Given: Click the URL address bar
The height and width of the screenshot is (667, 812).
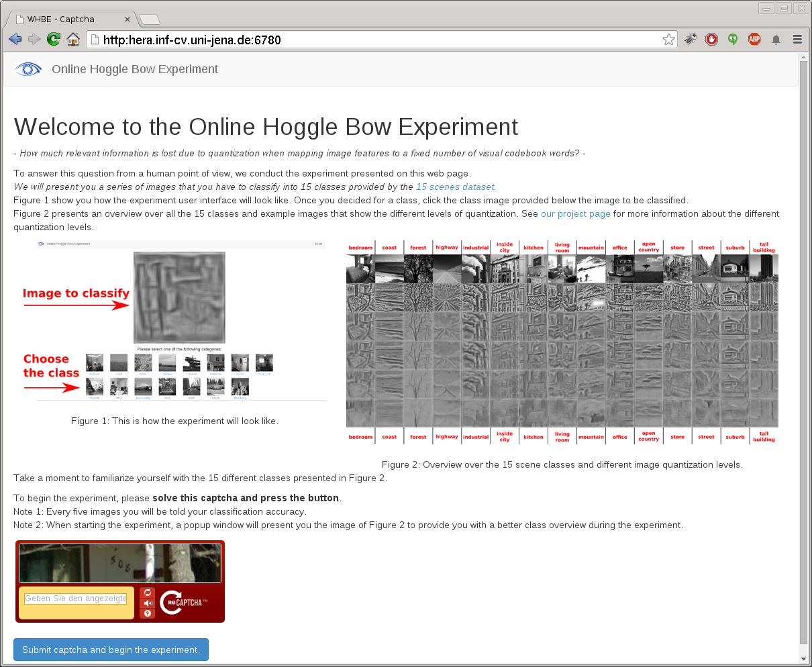Looking at the screenshot, I should point(376,40).
